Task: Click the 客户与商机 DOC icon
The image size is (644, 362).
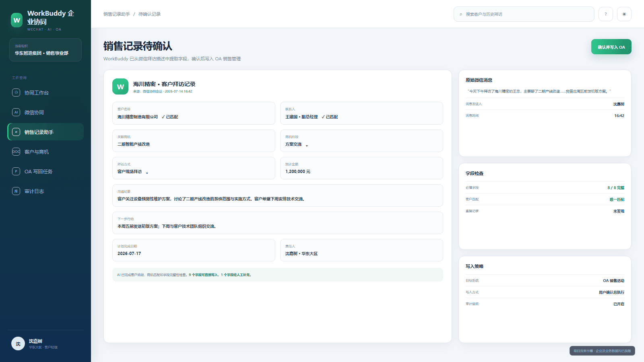Action: point(16,152)
